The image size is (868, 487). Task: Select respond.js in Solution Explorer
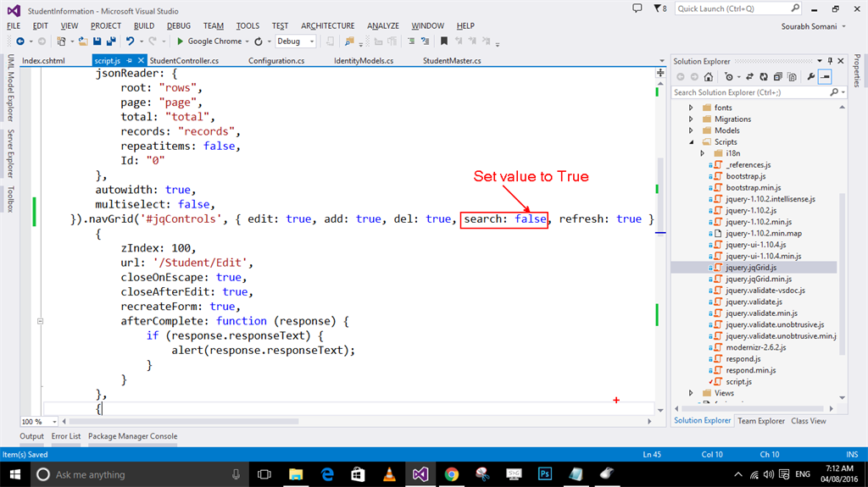743,359
